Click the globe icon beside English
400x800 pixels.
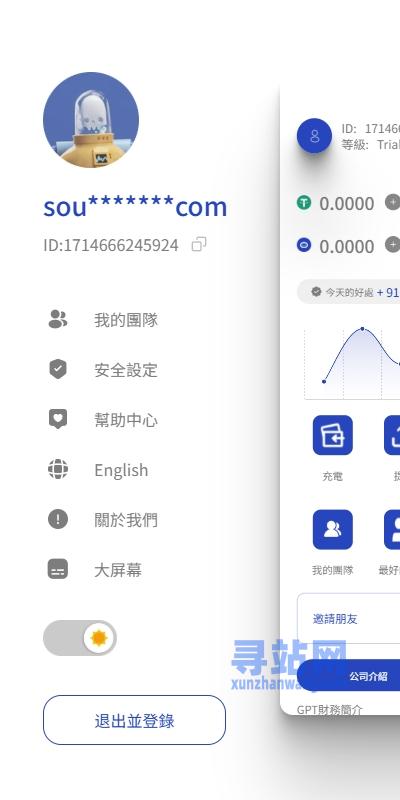pyautogui.click(x=58, y=469)
